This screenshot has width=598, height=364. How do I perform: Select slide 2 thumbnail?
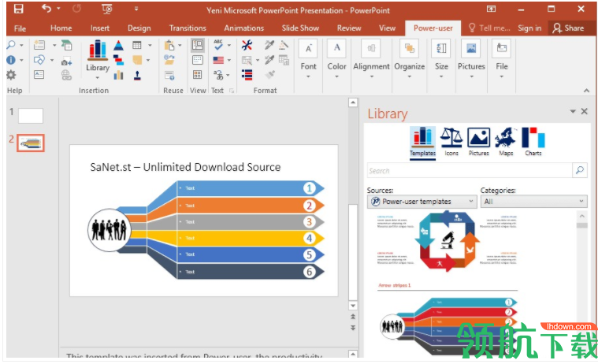(31, 143)
